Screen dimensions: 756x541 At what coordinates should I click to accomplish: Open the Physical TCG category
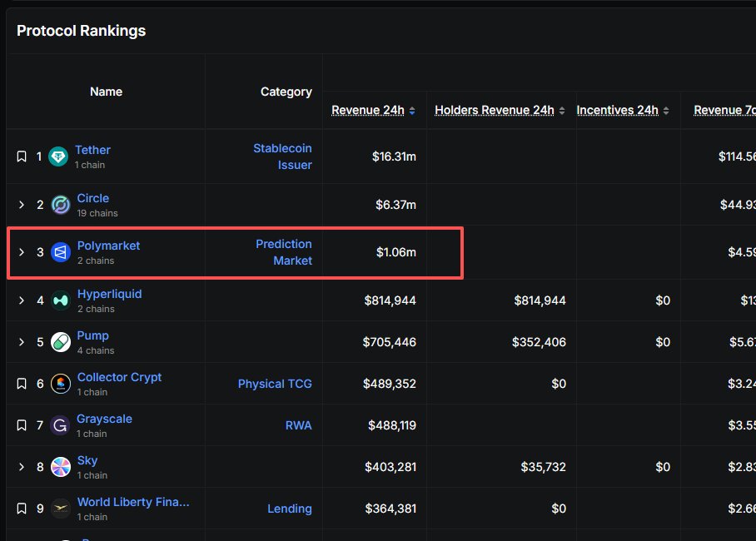click(x=275, y=384)
